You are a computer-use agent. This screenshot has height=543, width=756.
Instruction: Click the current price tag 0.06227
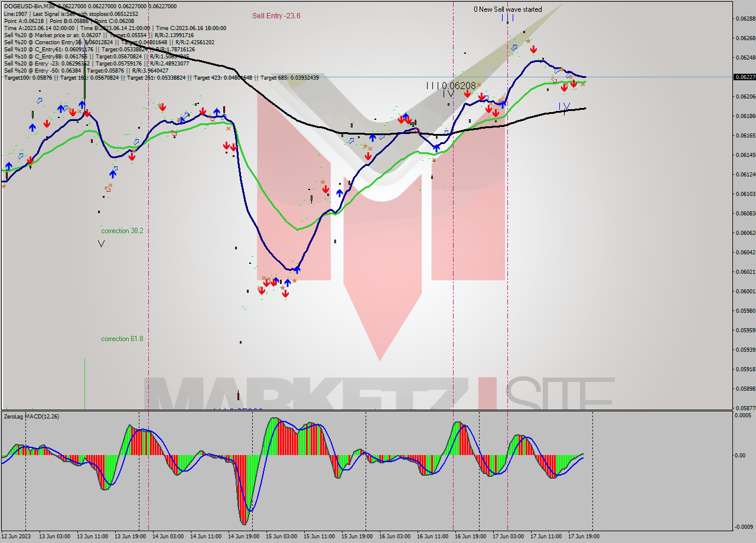(x=744, y=77)
